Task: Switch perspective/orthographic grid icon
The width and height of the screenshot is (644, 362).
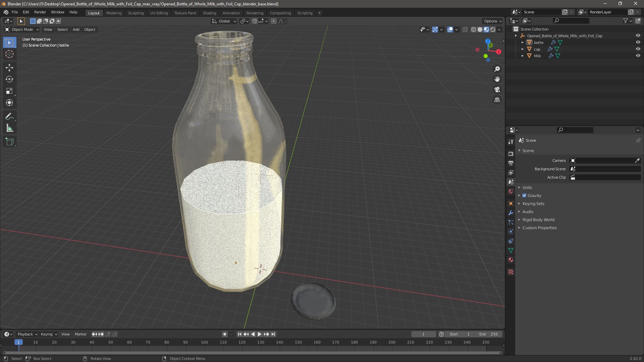Action: 497,100
